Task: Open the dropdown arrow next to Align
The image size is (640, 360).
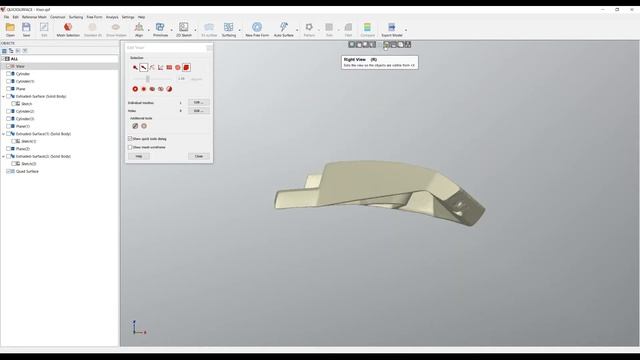Action: (149, 30)
